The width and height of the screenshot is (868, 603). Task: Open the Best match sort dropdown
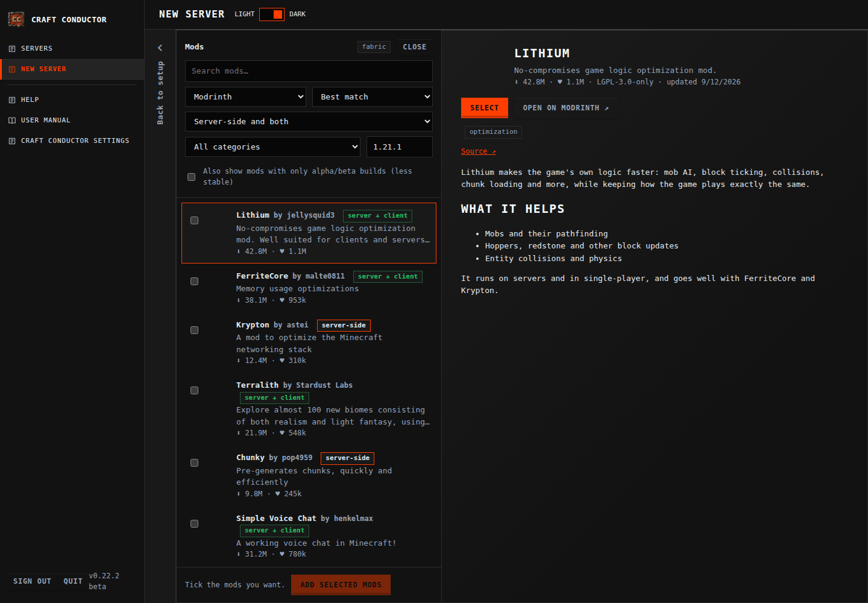[373, 97]
